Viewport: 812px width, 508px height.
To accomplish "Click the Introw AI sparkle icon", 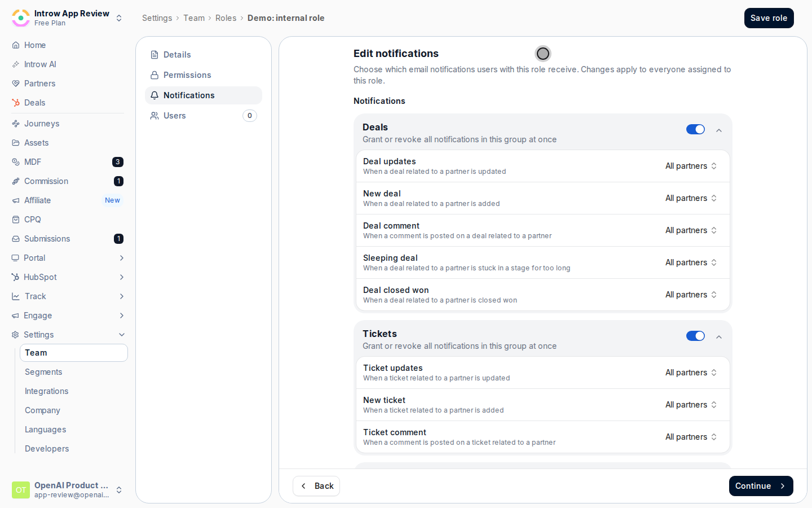I will click(16, 64).
